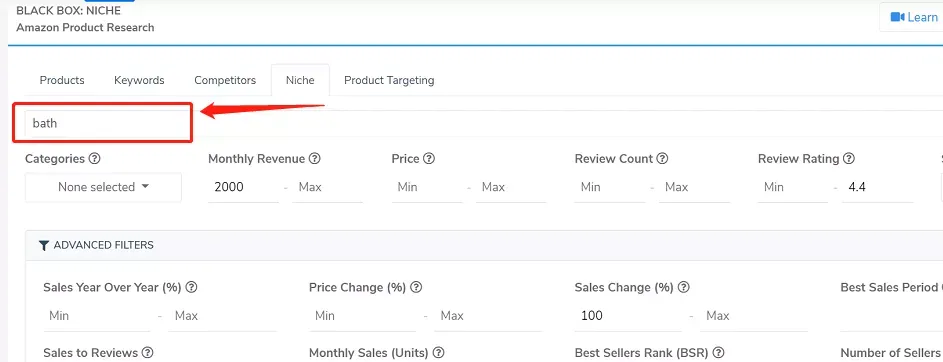Open the Categories None selected dropdown
The image size is (943, 362).
[x=103, y=187]
